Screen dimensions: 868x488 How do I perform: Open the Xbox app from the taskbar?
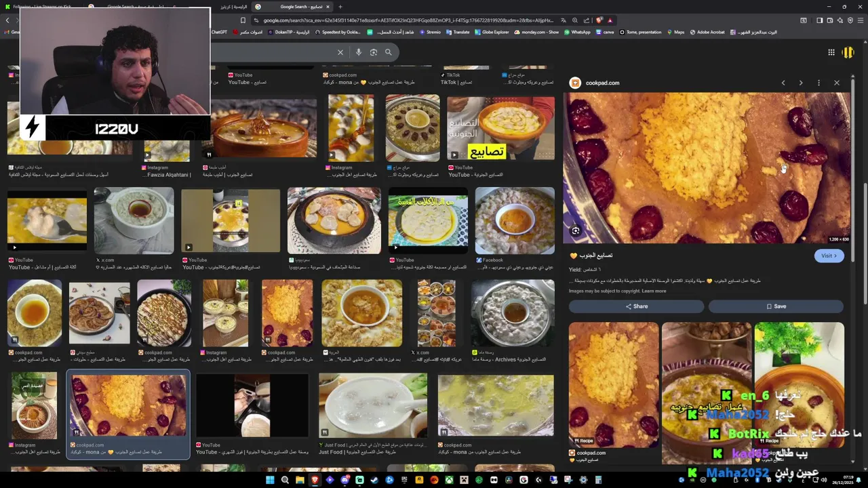pos(449,480)
